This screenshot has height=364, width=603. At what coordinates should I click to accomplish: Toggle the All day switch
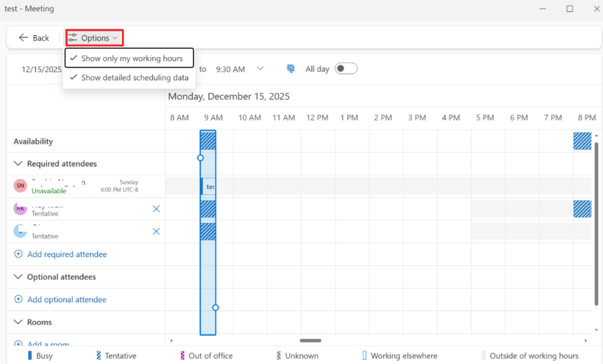click(346, 68)
